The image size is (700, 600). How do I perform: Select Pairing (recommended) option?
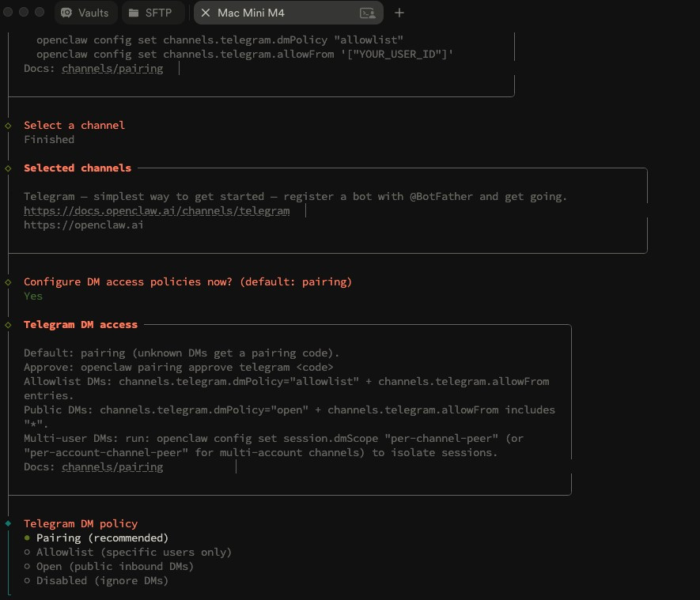click(102, 538)
